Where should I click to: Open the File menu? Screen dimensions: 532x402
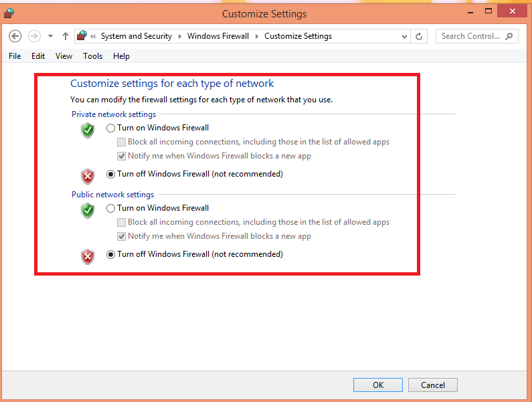point(15,56)
